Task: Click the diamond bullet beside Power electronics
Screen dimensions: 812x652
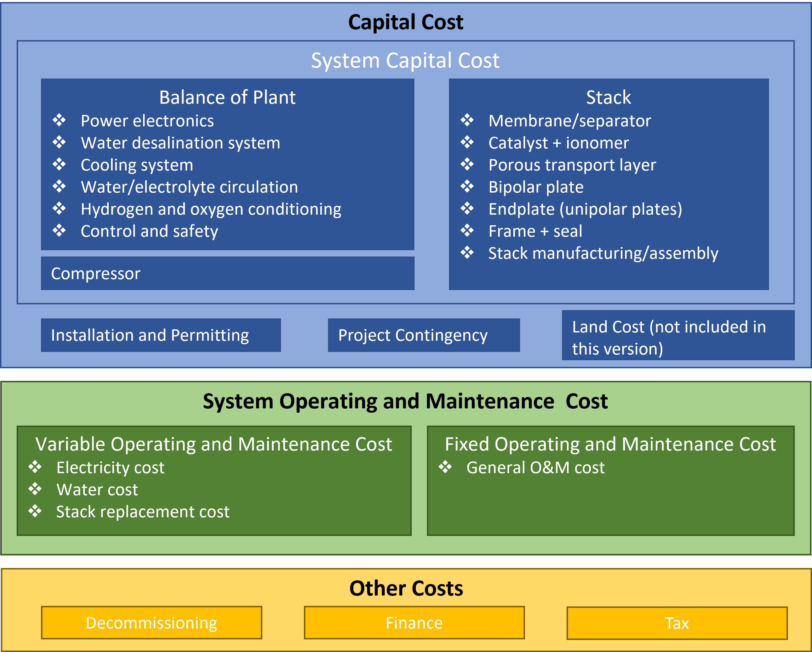Action: coord(59,120)
